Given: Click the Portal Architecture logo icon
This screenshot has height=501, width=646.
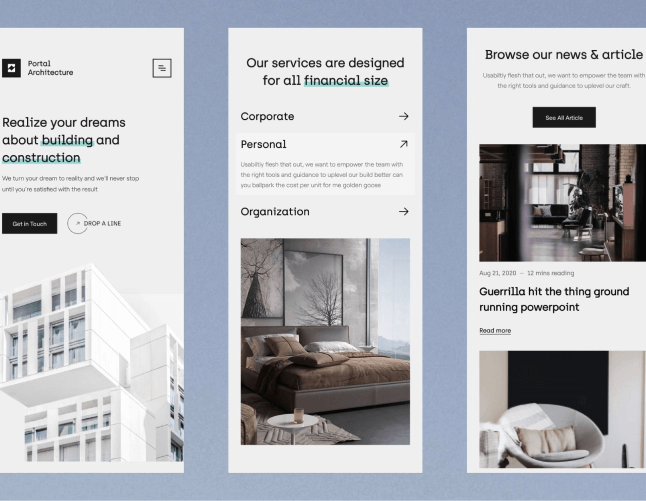Looking at the screenshot, I should [x=11, y=68].
